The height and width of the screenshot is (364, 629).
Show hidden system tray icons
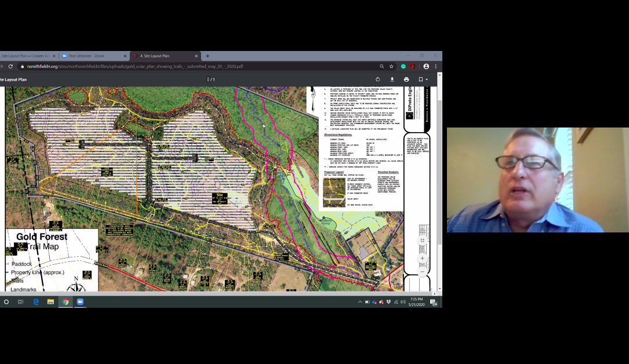(360, 302)
